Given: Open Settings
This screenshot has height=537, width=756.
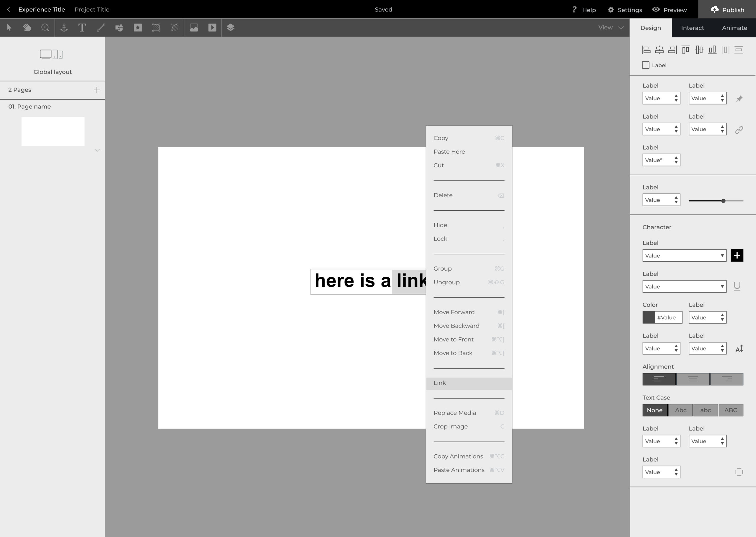Looking at the screenshot, I should coord(625,10).
